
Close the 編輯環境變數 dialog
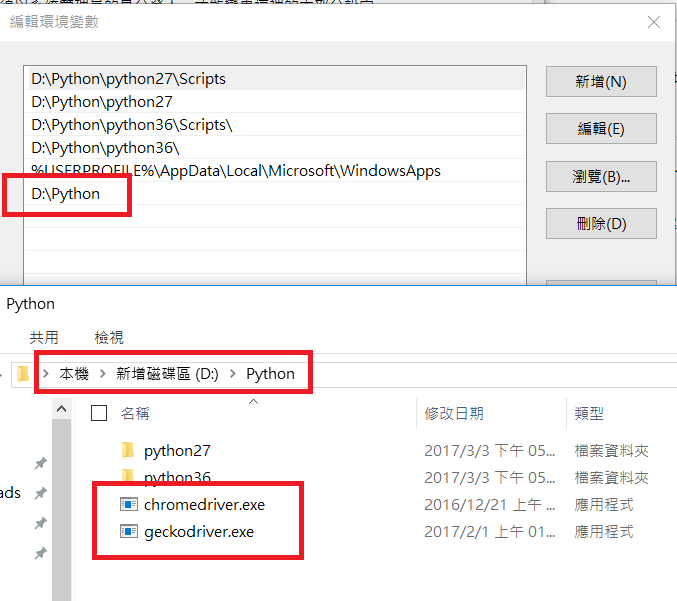pos(654,22)
